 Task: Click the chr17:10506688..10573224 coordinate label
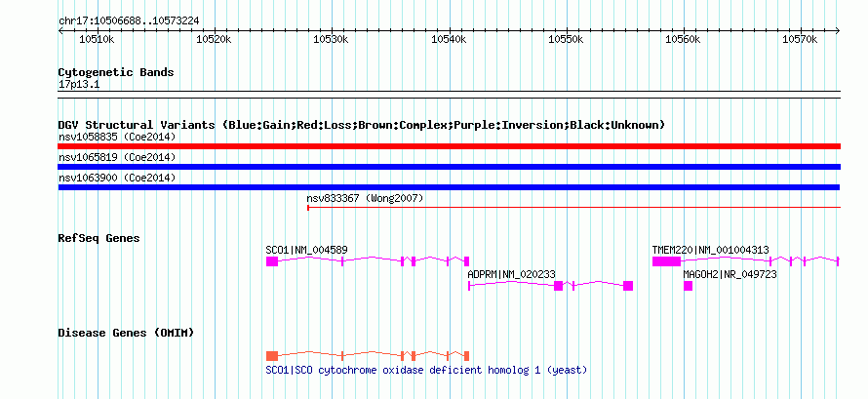pyautogui.click(x=129, y=21)
